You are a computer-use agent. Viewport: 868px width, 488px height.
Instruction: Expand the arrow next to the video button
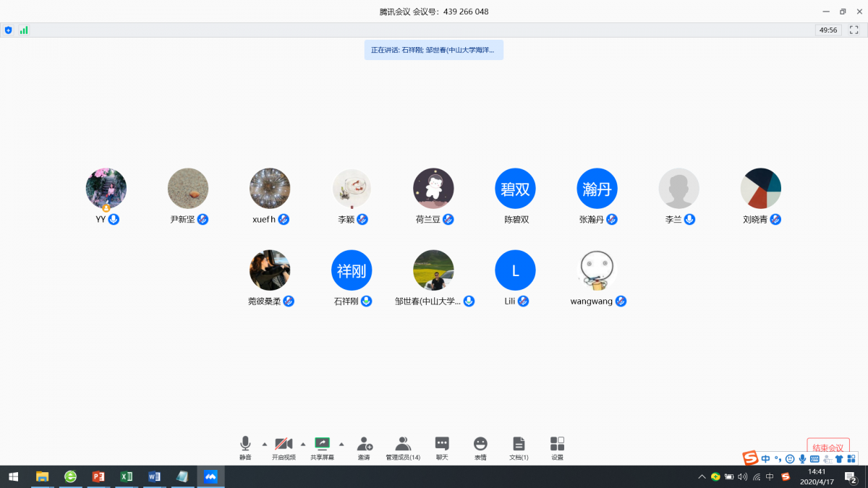click(x=303, y=444)
